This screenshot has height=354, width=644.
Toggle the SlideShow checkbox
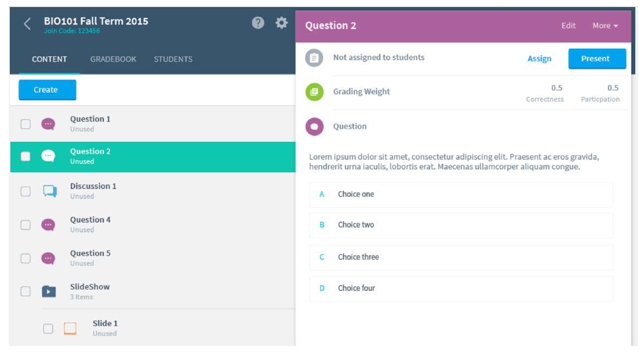(x=25, y=291)
